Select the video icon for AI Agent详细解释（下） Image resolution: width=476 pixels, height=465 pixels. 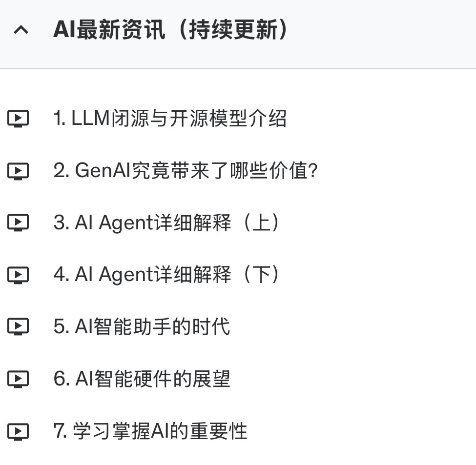18,275
